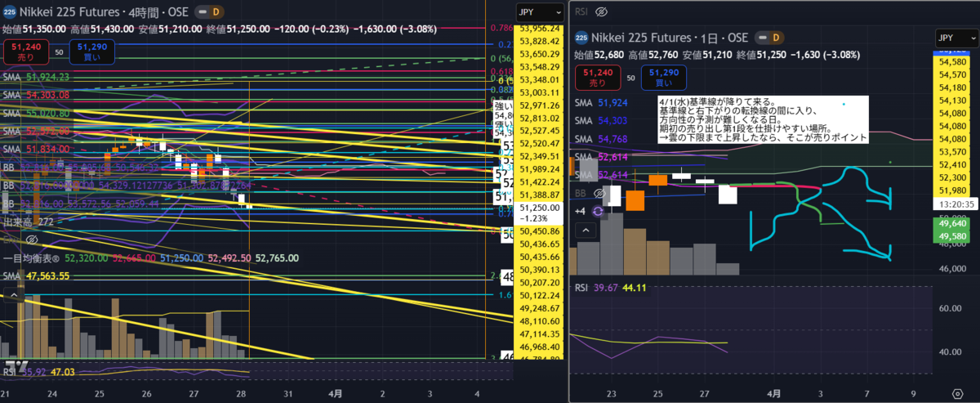Select 出来高 272 volume legend in left chart

28,222
